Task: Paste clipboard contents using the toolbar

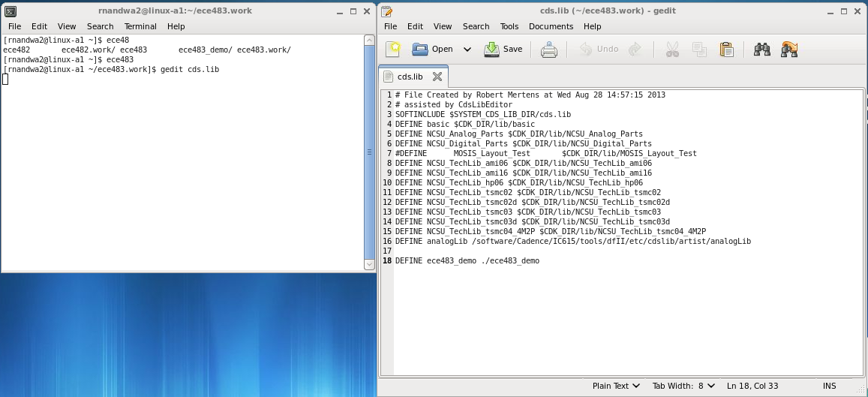Action: click(726, 50)
